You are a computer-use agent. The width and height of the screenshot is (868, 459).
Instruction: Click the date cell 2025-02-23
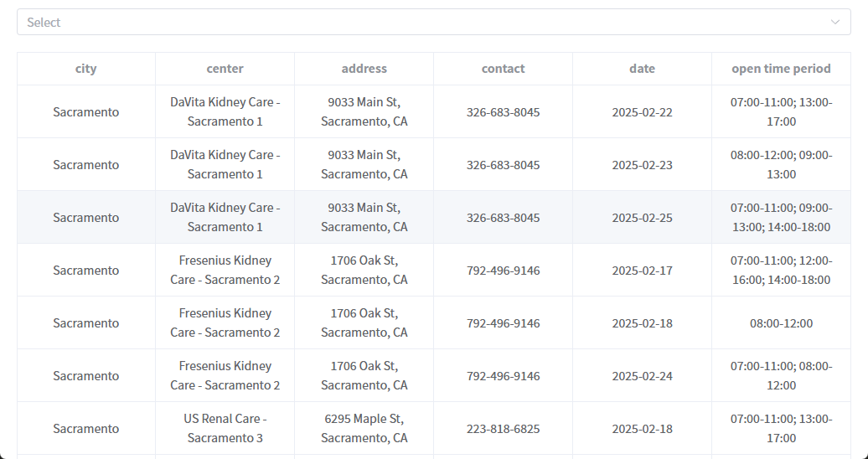coord(642,165)
